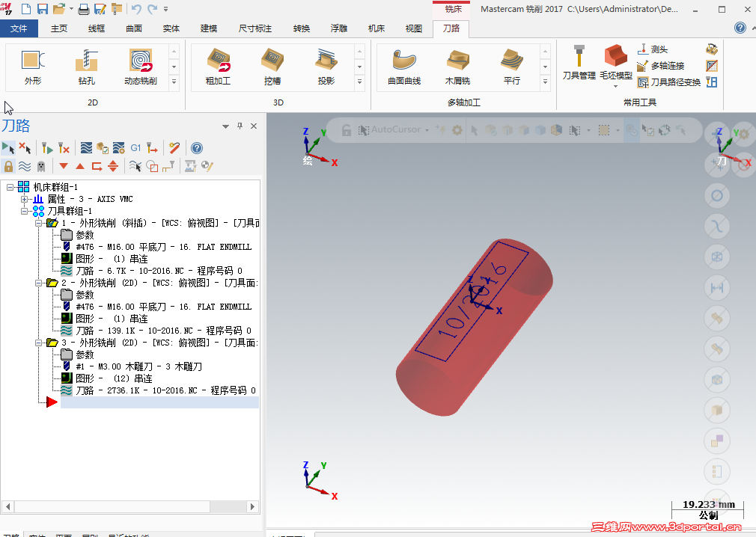Viewport: 756px width, 537px height.
Task: Collapse 刀具群组-1 toolpath group
Action: (x=24, y=211)
